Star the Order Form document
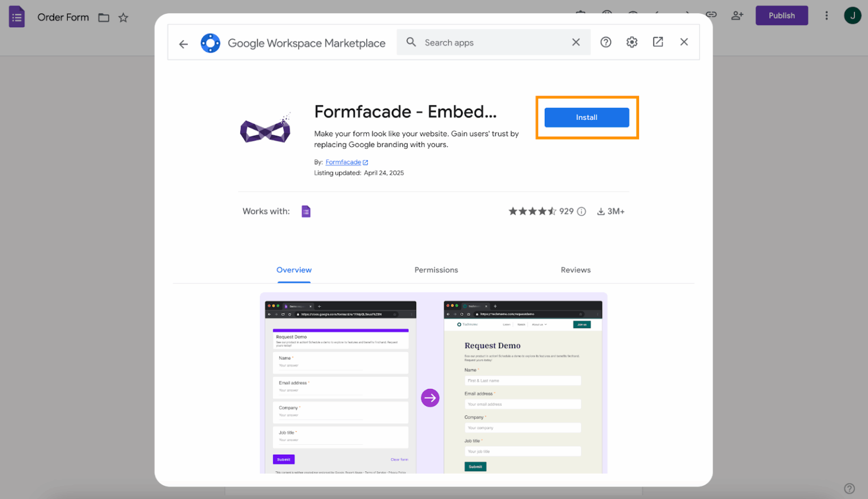Screen dimensions: 868x499 coord(123,18)
